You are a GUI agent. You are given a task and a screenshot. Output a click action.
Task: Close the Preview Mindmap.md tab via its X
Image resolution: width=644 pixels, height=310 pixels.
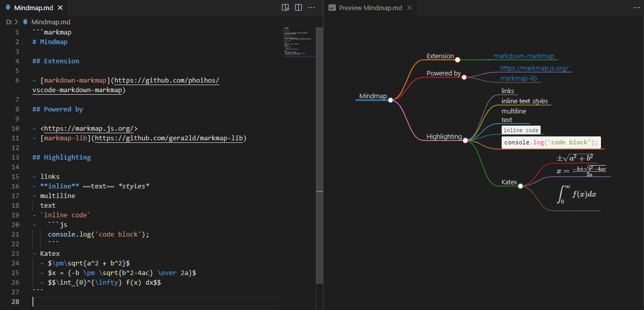tap(410, 8)
